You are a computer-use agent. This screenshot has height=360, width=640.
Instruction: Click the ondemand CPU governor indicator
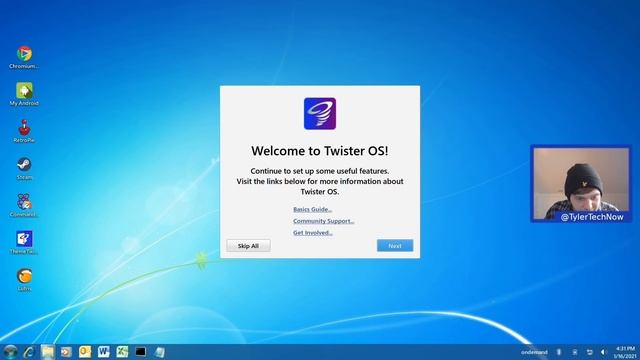point(534,352)
